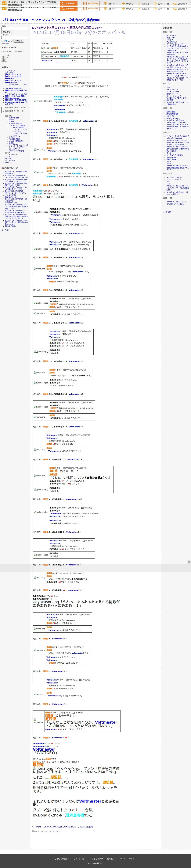Screen dimensions: 191x868
Task: Select the 'or' search radio button
Action: pos(11,41)
